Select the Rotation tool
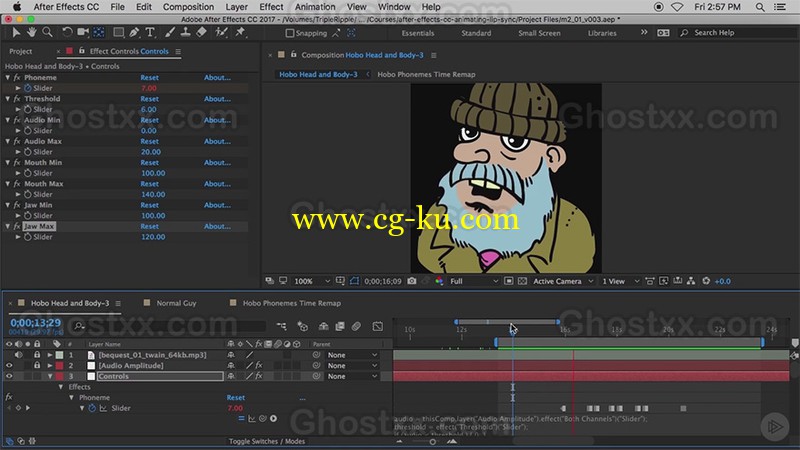The height and width of the screenshot is (450, 800). (x=67, y=33)
